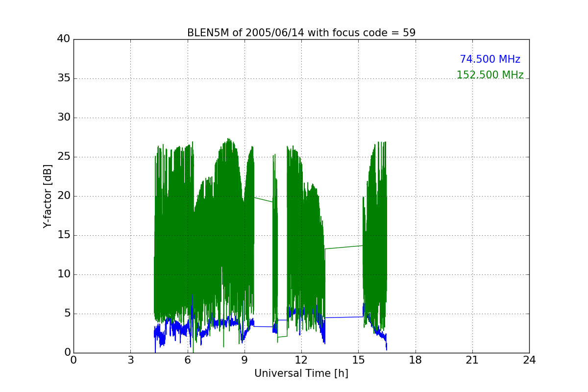Click the plot title 'BLEN5M of 2005/06/14 with focus code = 59'
The width and height of the screenshot is (588, 392).
[301, 33]
